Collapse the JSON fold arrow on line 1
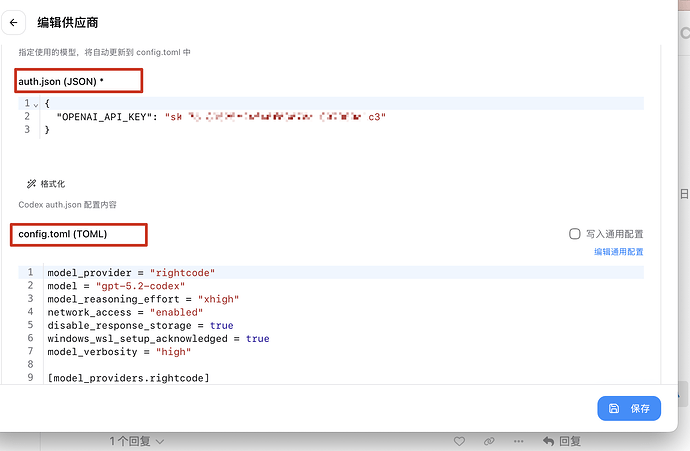690x451 pixels. (x=36, y=104)
